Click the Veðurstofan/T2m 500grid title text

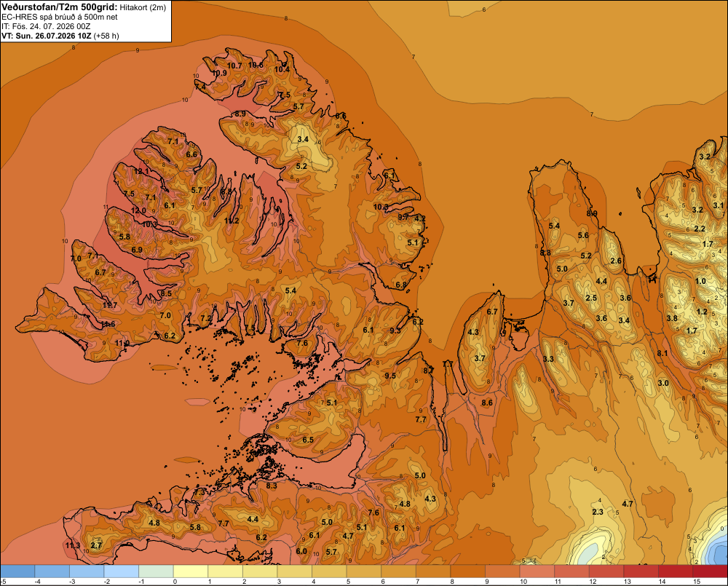[x=59, y=7]
